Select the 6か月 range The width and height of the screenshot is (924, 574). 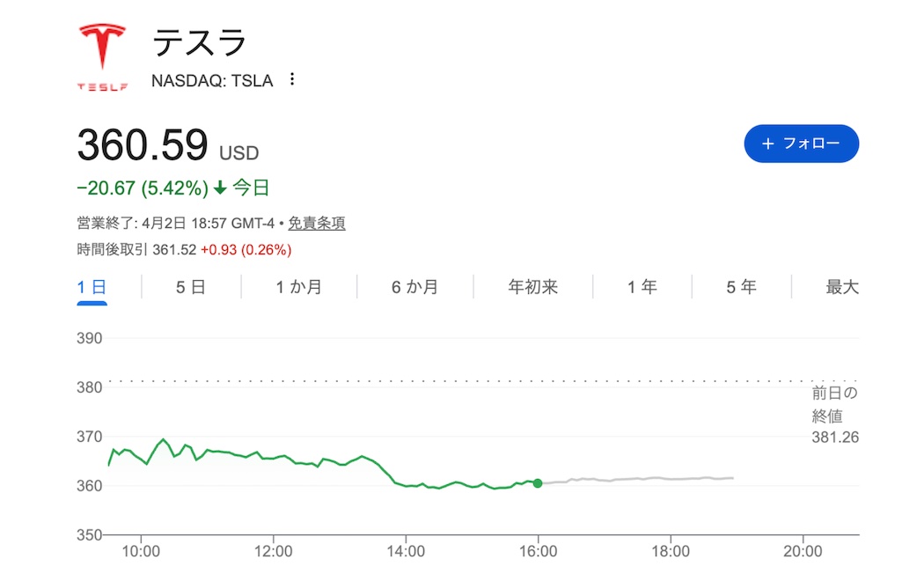coord(412,286)
